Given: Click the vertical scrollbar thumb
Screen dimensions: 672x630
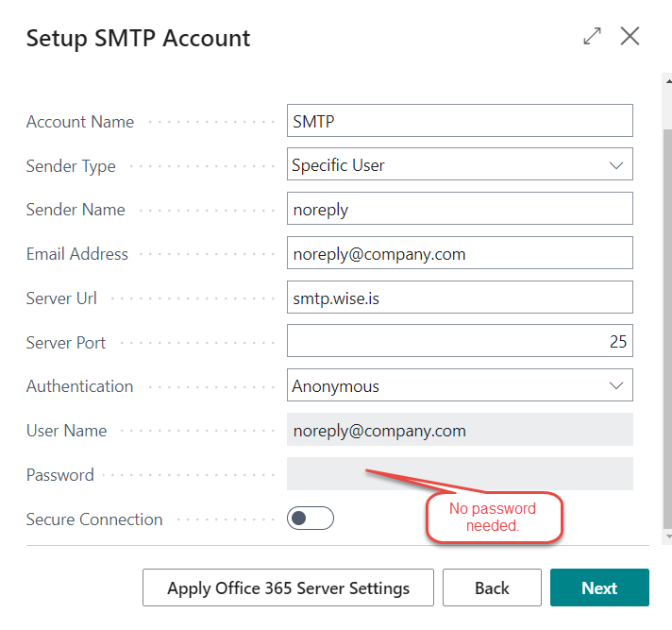Looking at the screenshot, I should pos(667,329).
